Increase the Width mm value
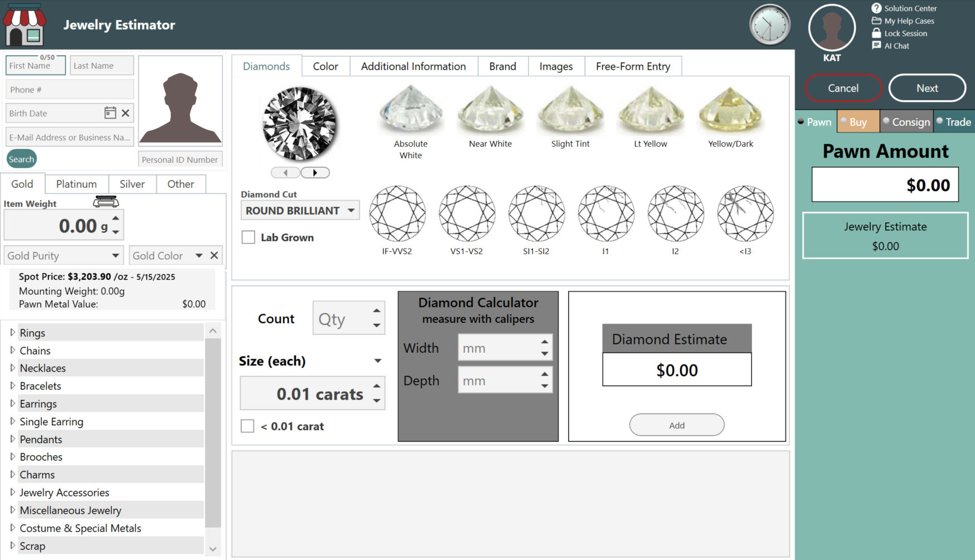 [x=545, y=342]
